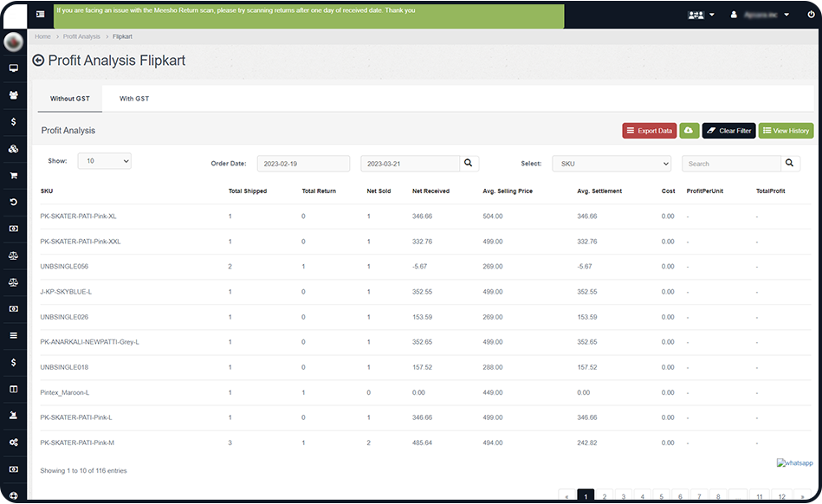Screen dimensions: 822x504
Task: Click selling price 504.00
Action: [493, 216]
